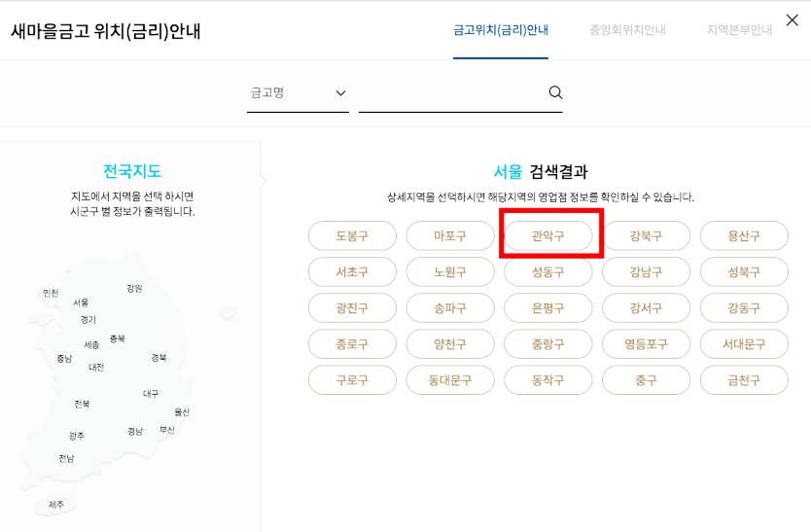Choose the 광진구 district
The width and height of the screenshot is (811, 532).
352,308
